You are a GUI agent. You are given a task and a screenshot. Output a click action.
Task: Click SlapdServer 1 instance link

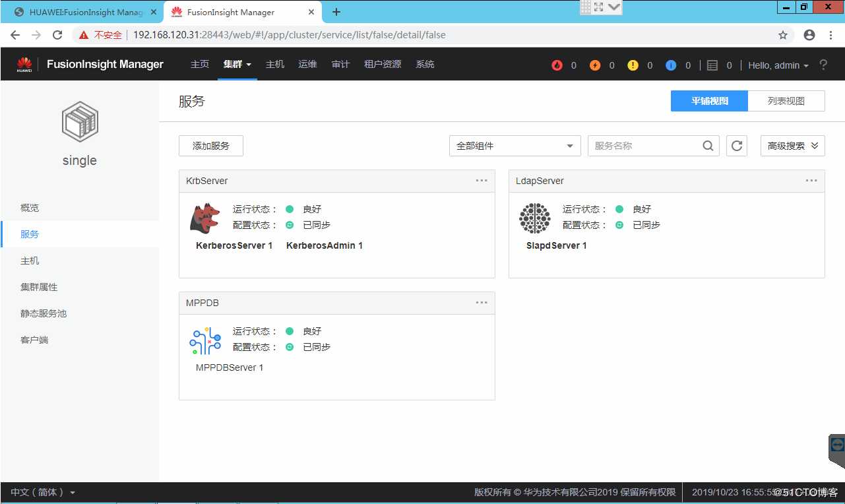557,245
